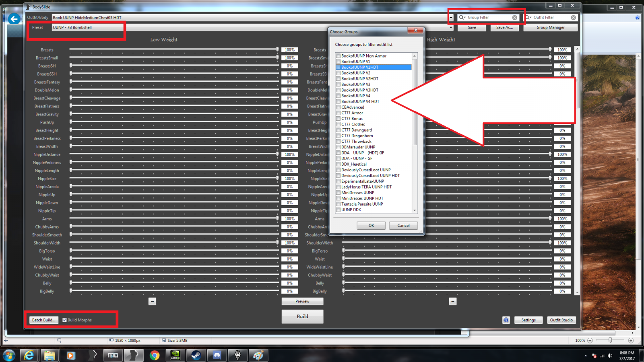Check the BookofUUNP New Armor group
The height and width of the screenshot is (362, 644).
click(339, 56)
